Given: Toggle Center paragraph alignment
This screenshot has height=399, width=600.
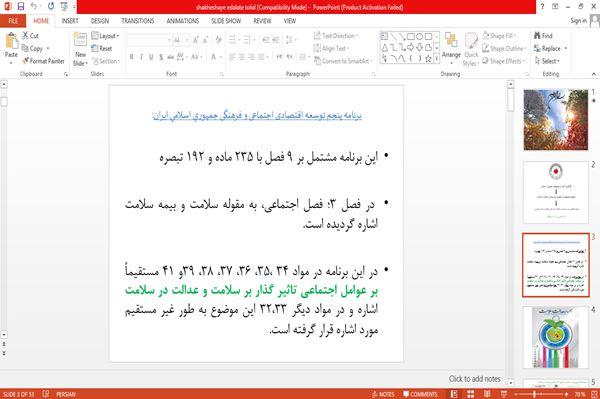Looking at the screenshot, I should coord(241,57).
